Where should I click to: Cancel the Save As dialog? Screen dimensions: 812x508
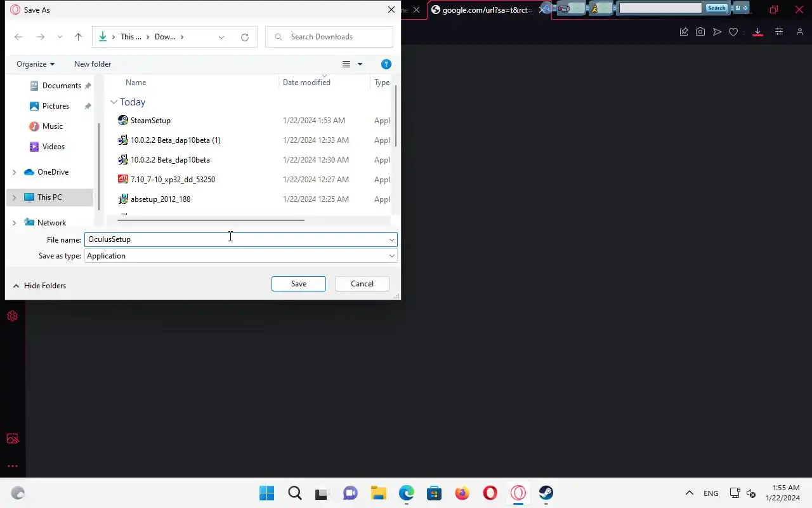coord(362,284)
